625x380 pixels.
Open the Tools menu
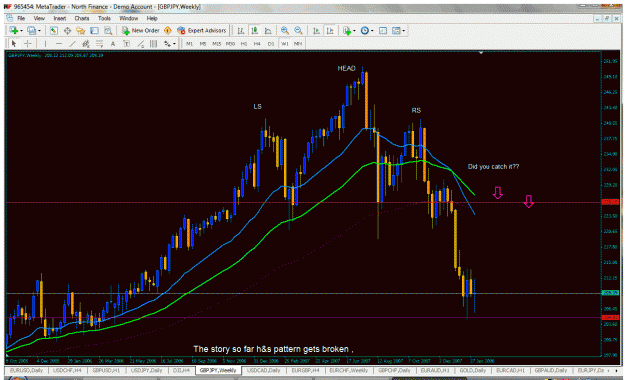pos(104,18)
